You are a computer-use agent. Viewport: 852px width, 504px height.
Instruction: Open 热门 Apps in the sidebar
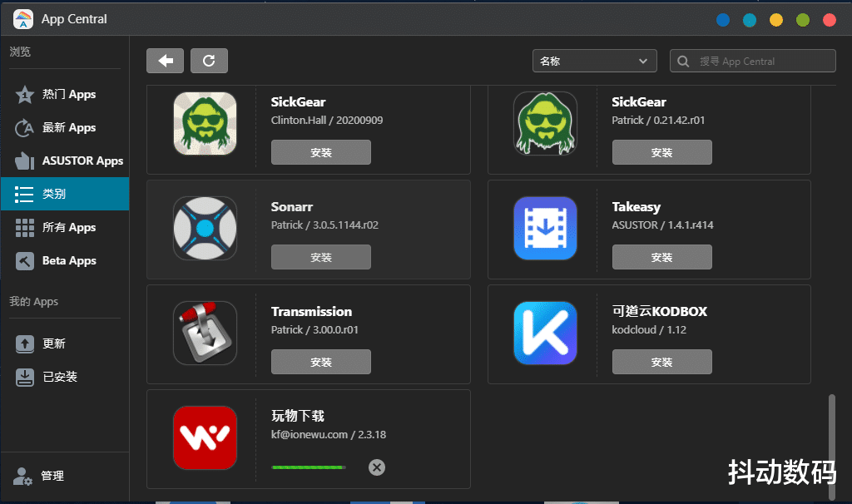[x=65, y=95]
